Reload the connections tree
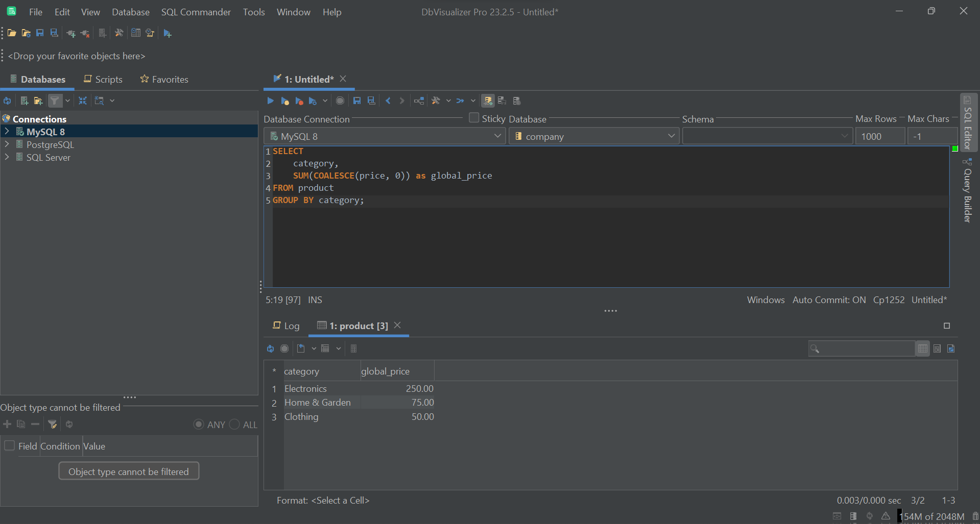 pos(7,101)
